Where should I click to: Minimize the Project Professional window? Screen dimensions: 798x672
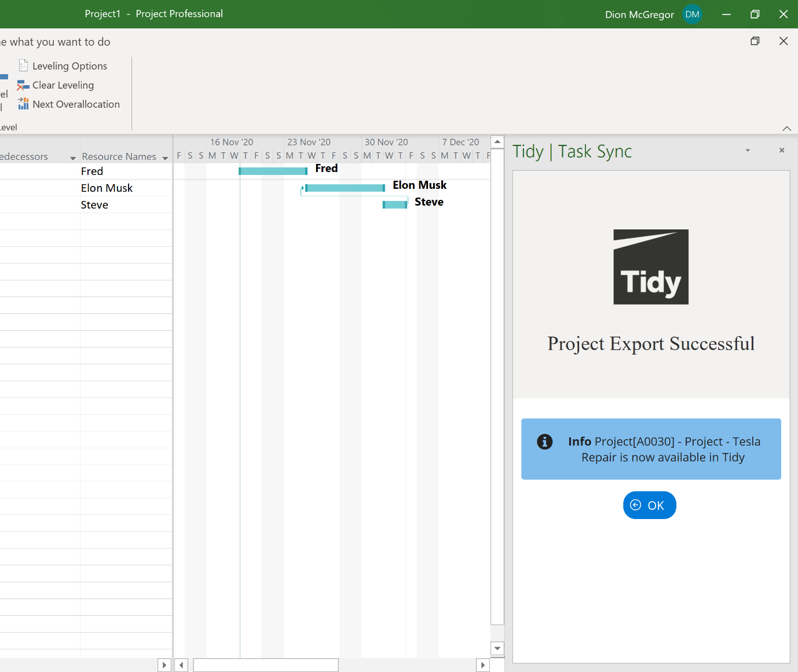click(726, 14)
